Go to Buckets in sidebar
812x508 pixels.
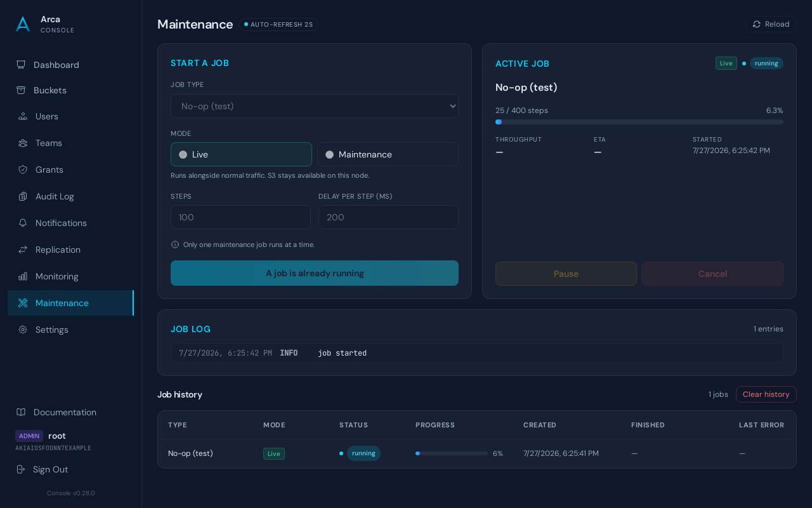(x=70, y=90)
